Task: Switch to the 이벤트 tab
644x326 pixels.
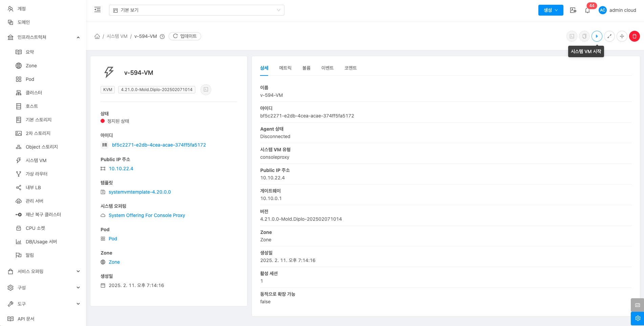Action: click(x=327, y=68)
